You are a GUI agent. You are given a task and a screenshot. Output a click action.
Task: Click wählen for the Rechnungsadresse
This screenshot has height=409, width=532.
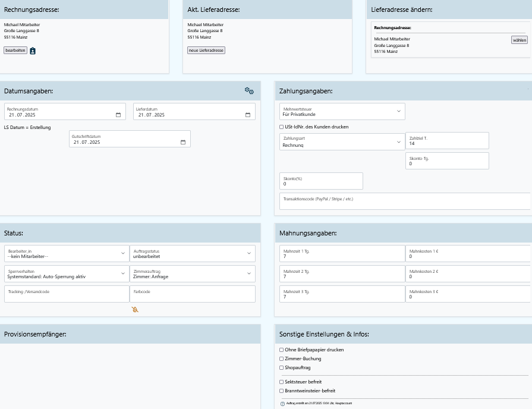click(x=519, y=40)
